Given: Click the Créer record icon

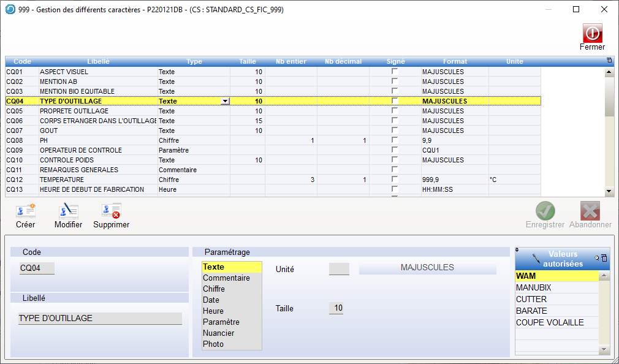Looking at the screenshot, I should (x=25, y=211).
